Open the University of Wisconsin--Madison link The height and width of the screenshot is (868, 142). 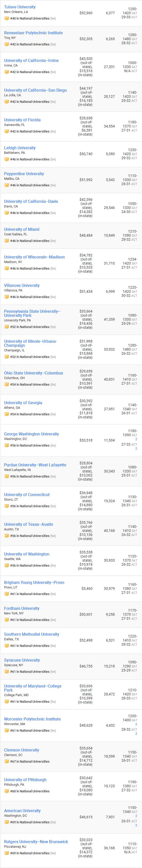(x=34, y=257)
